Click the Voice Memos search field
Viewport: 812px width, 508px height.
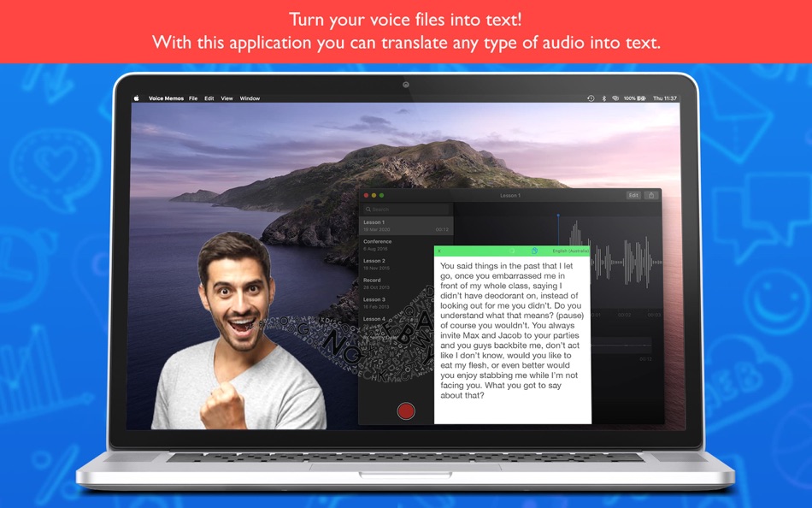pyautogui.click(x=406, y=210)
